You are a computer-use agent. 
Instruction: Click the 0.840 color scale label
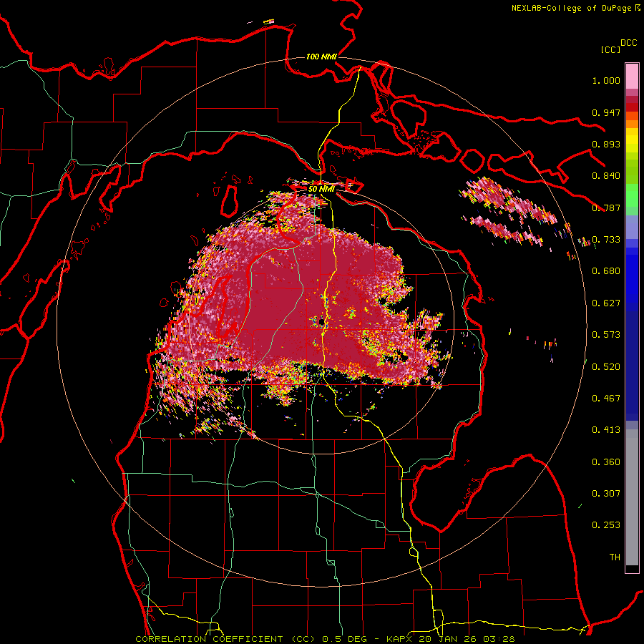coord(606,176)
